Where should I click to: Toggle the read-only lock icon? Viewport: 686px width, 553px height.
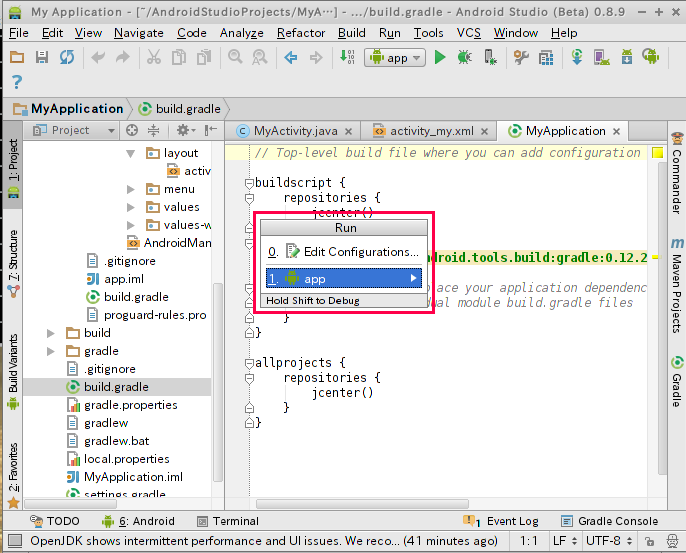pyautogui.click(x=649, y=541)
